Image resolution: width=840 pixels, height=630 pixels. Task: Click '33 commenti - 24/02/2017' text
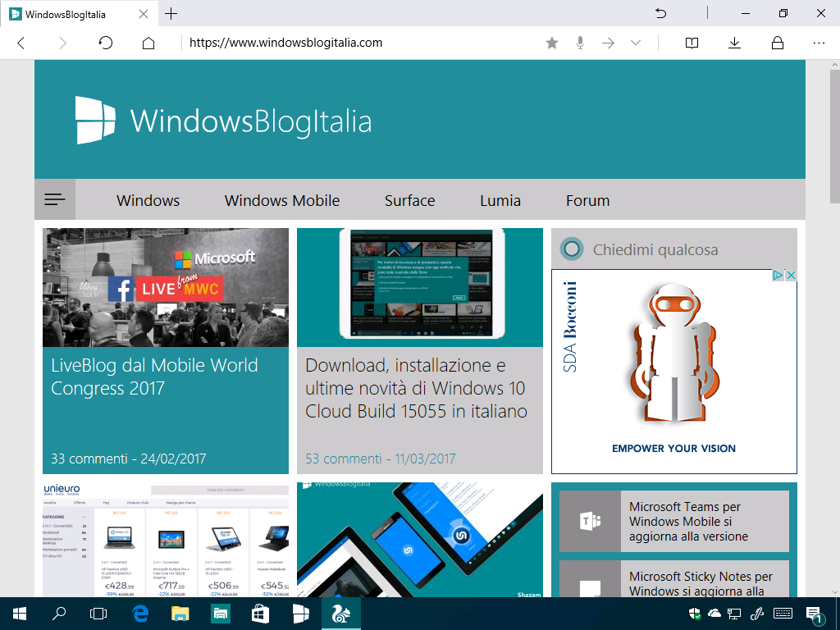click(x=129, y=459)
